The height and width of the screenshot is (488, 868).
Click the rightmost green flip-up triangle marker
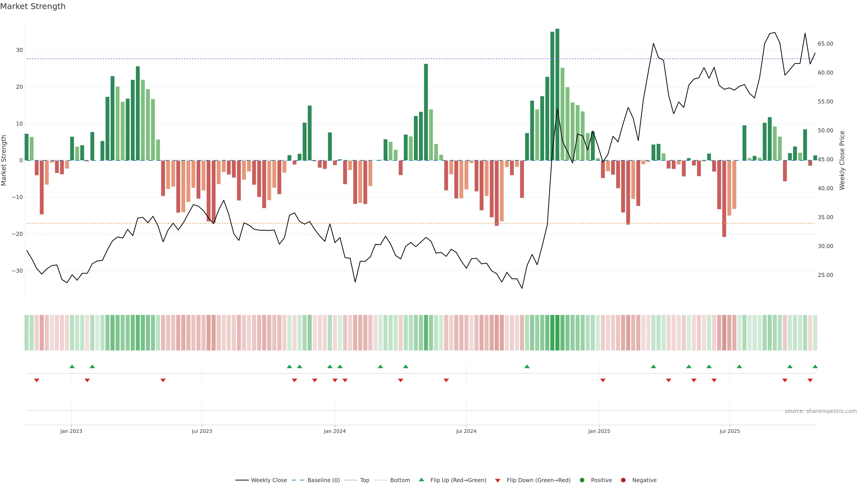(x=815, y=366)
